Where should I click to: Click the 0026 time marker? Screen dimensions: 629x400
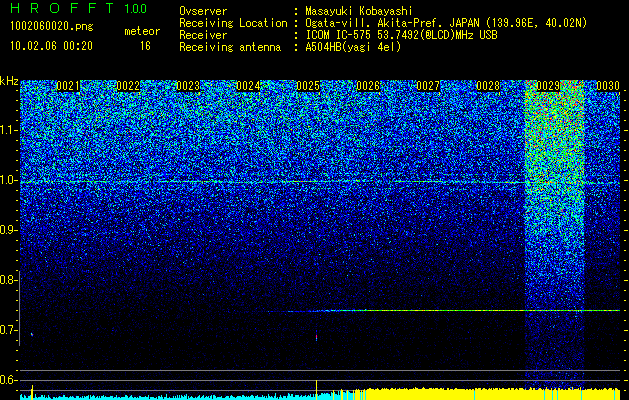368,86
